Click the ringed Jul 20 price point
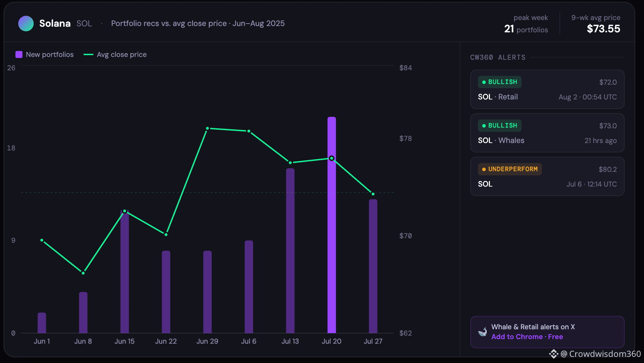644x363 pixels. click(x=332, y=158)
